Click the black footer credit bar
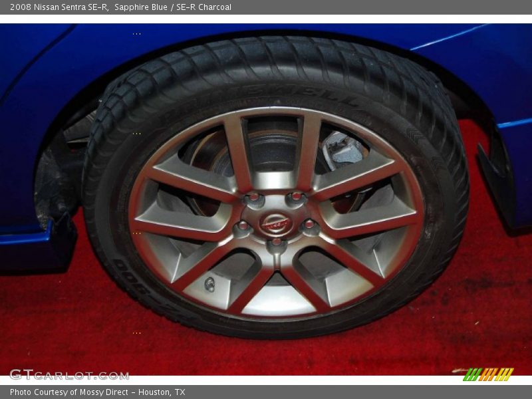The width and height of the screenshot is (532, 399). pos(266,392)
